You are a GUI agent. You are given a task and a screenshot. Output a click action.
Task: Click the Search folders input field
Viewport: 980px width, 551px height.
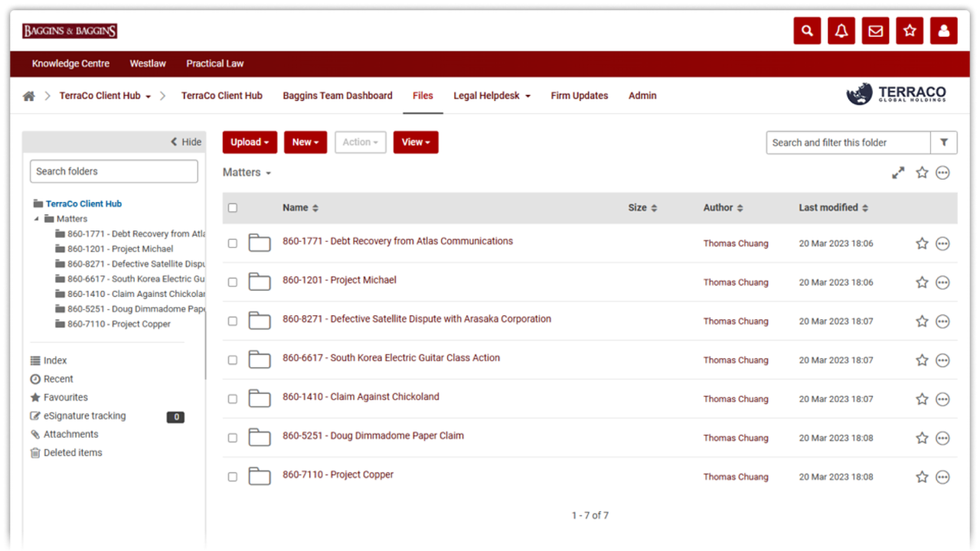114,171
